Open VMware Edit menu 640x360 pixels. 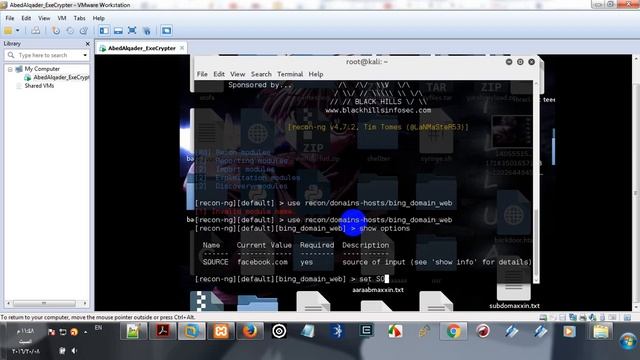tap(26, 18)
